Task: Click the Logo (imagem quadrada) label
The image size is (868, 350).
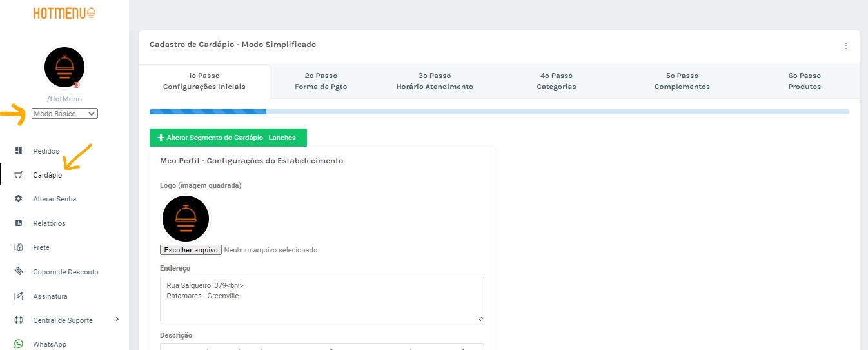Action: pos(201,185)
